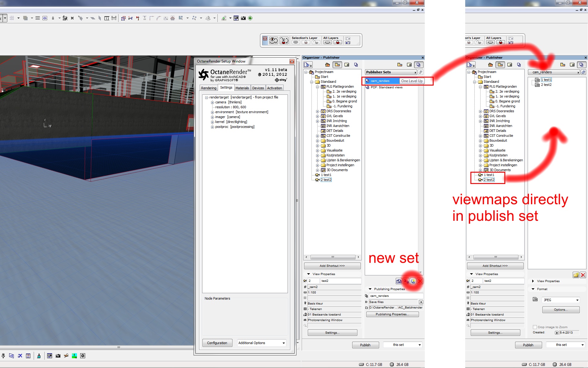The width and height of the screenshot is (588, 368).
Task: Click the New Publisher Set icon
Action: pos(413,281)
